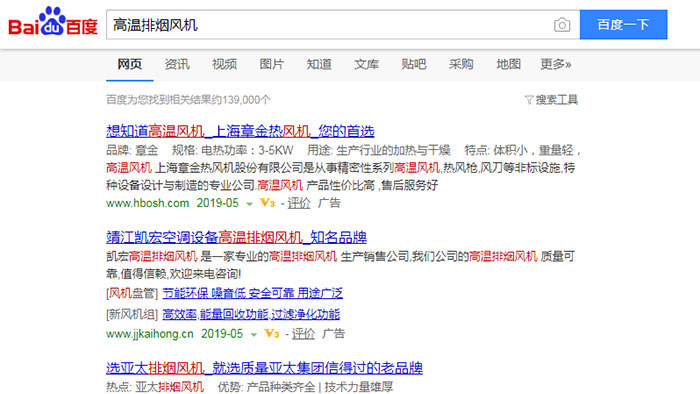
Task: Click 评价 link for www.jjkaihong.cn
Action: pyautogui.click(x=303, y=334)
